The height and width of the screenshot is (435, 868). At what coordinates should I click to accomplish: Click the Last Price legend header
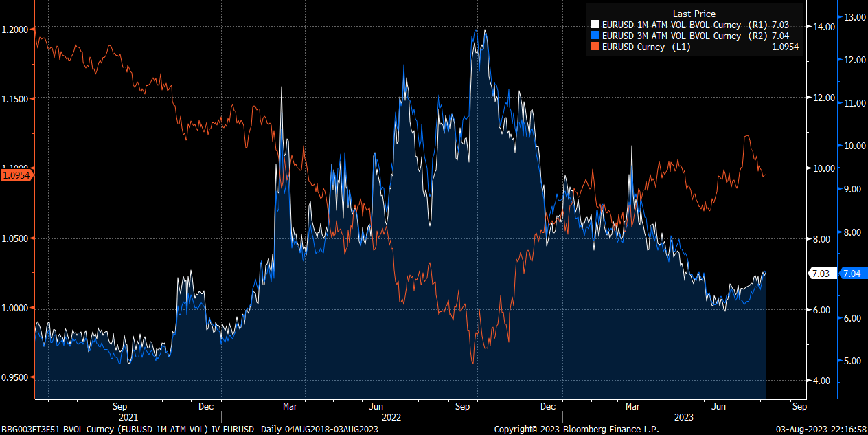[694, 14]
